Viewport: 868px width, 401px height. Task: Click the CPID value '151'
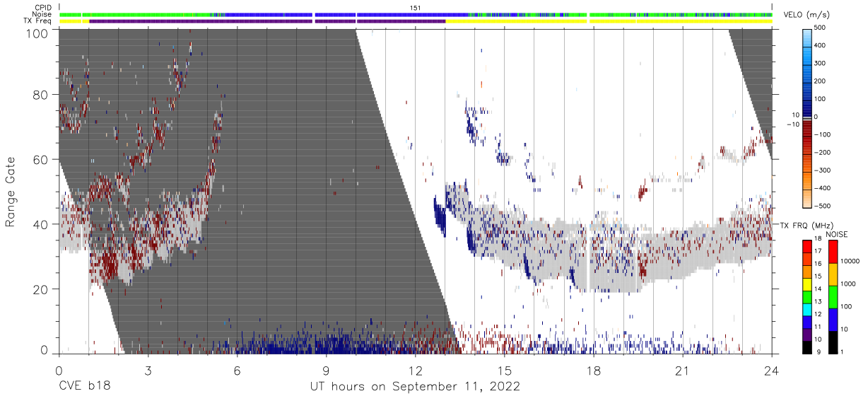[x=416, y=8]
